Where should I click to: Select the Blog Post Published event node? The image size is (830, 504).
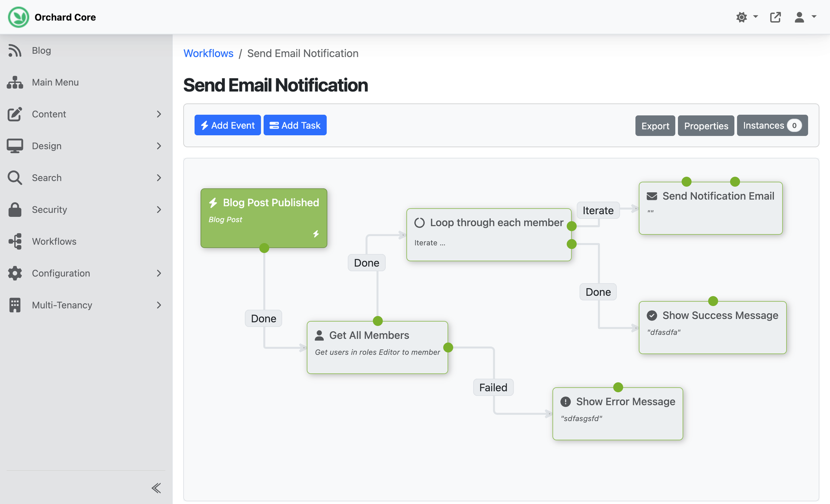264,218
